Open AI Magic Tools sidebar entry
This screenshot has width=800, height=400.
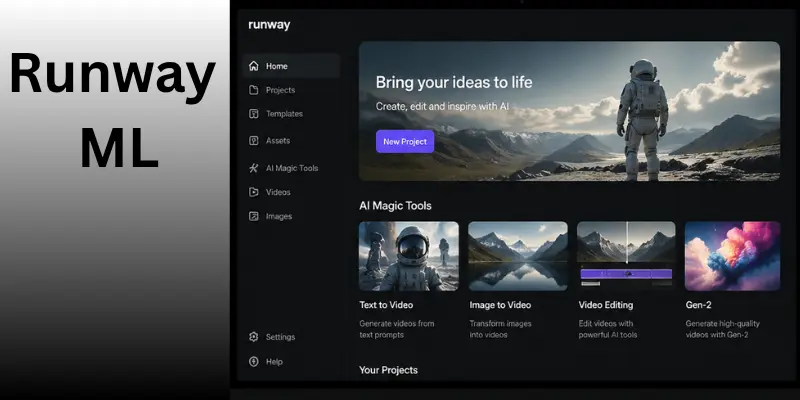[x=292, y=168]
